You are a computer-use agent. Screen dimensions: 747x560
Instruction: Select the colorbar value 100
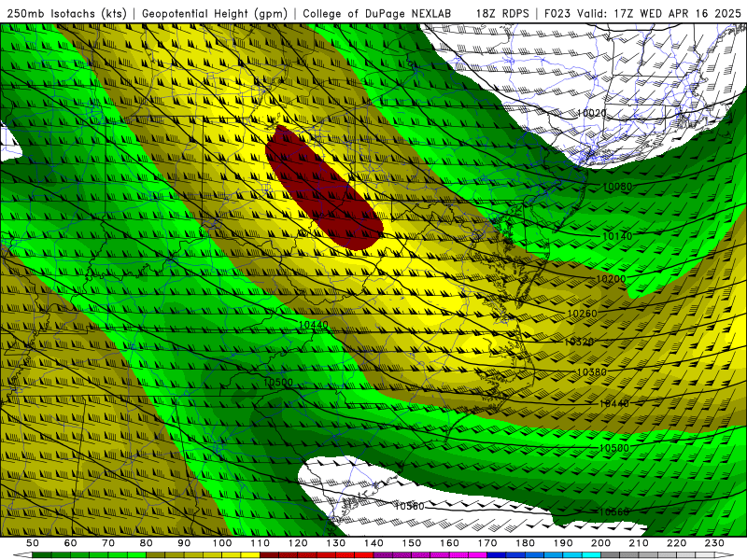coord(222,543)
